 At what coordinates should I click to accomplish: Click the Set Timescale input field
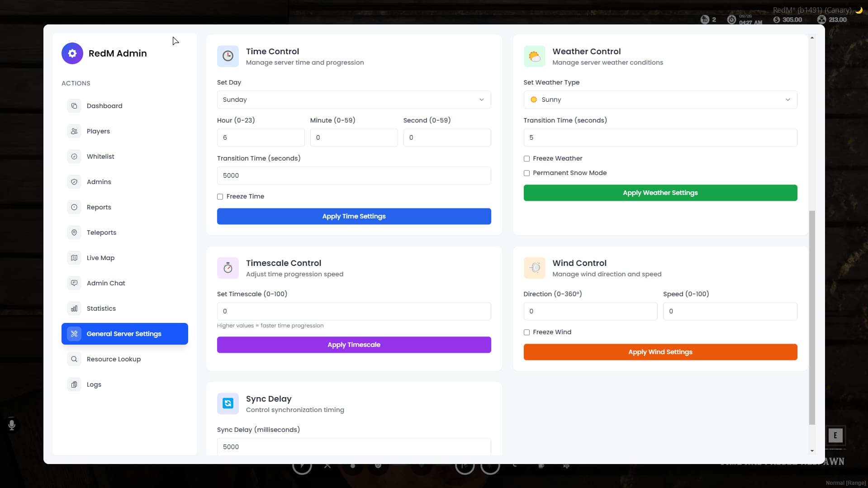[x=354, y=312]
